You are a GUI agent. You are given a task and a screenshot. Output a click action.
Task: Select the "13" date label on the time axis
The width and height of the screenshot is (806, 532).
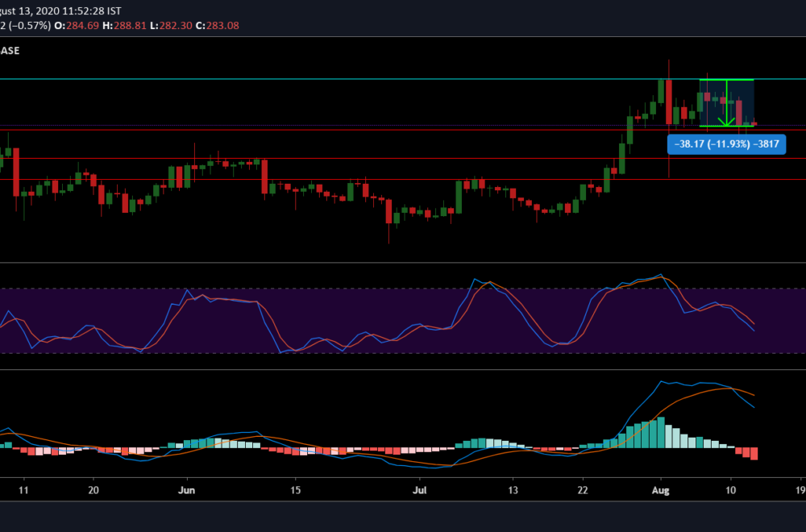pos(513,490)
